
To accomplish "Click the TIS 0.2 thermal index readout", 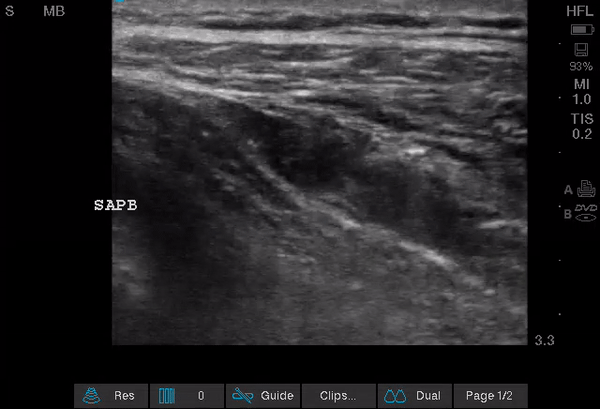I will point(582,126).
